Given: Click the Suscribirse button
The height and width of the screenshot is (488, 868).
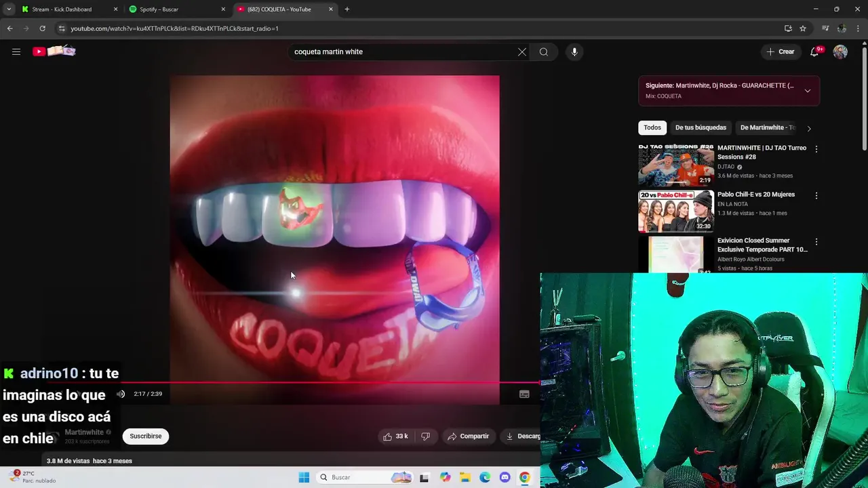Looking at the screenshot, I should [x=146, y=436].
